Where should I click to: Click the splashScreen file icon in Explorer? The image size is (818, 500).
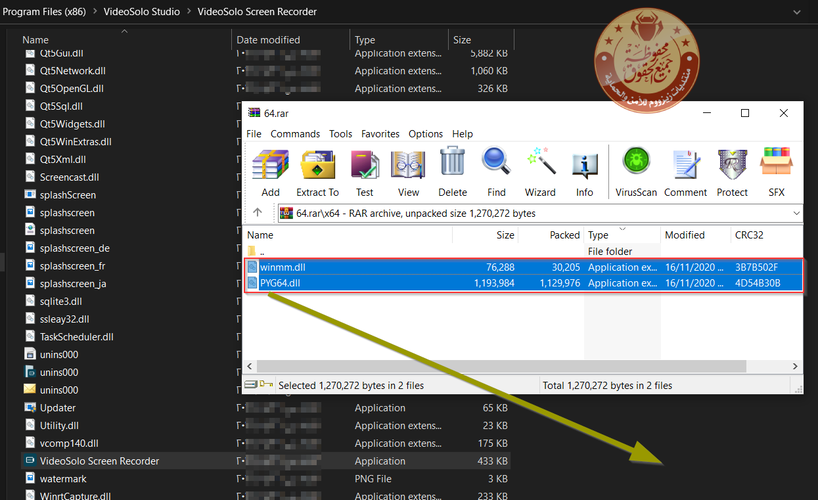30,195
